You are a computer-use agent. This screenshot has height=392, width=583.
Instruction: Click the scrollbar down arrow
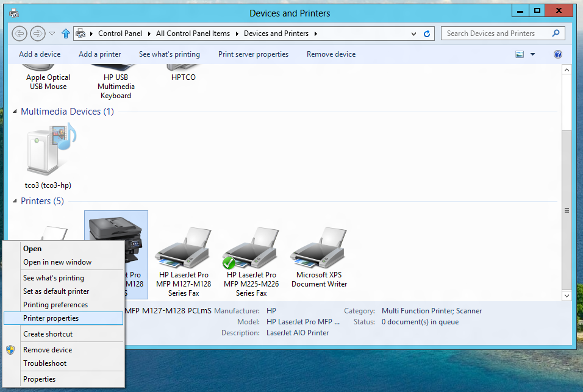[x=567, y=296]
